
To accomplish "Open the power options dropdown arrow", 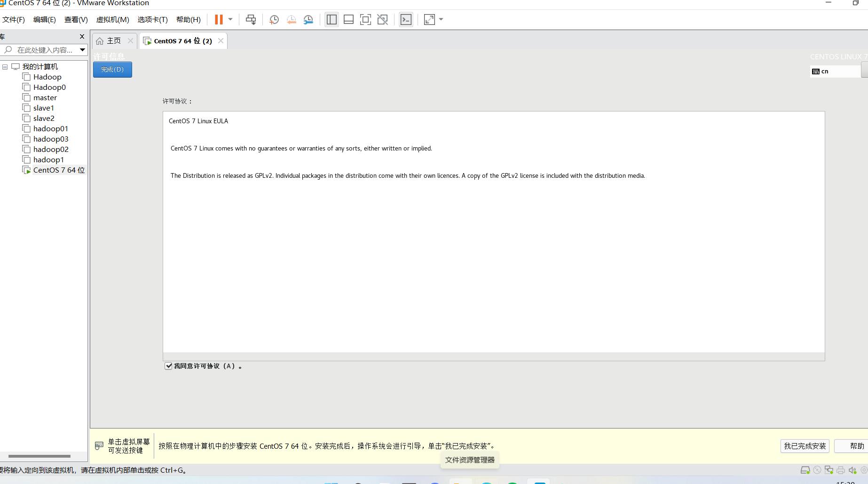I will click(x=230, y=19).
